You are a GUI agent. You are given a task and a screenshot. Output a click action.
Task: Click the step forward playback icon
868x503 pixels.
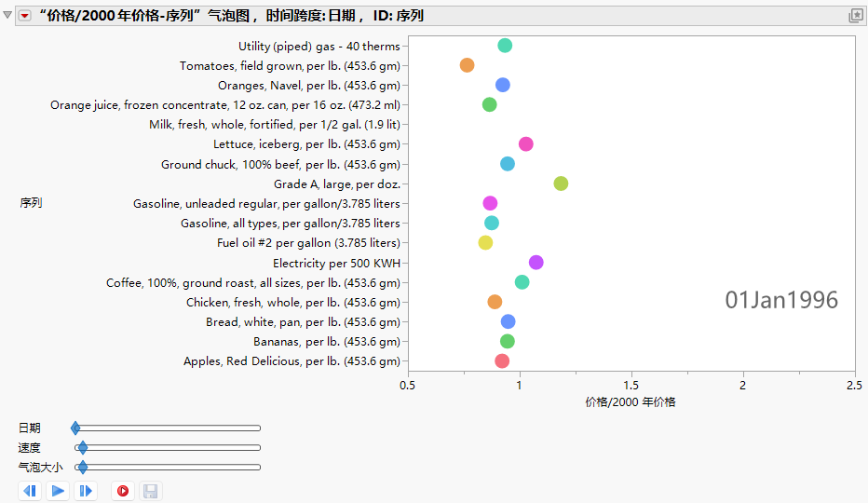pyautogui.click(x=86, y=491)
